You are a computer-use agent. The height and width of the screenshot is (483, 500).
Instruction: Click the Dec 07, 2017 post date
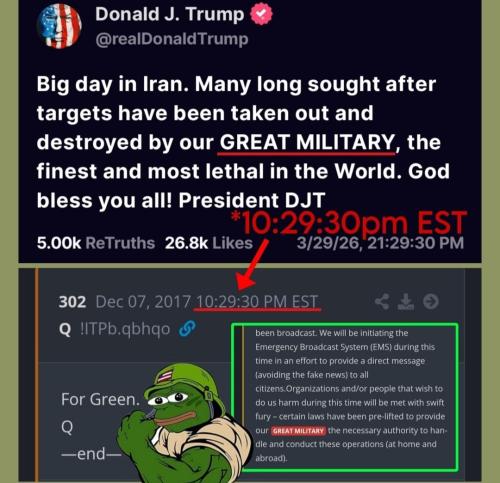pos(143,302)
